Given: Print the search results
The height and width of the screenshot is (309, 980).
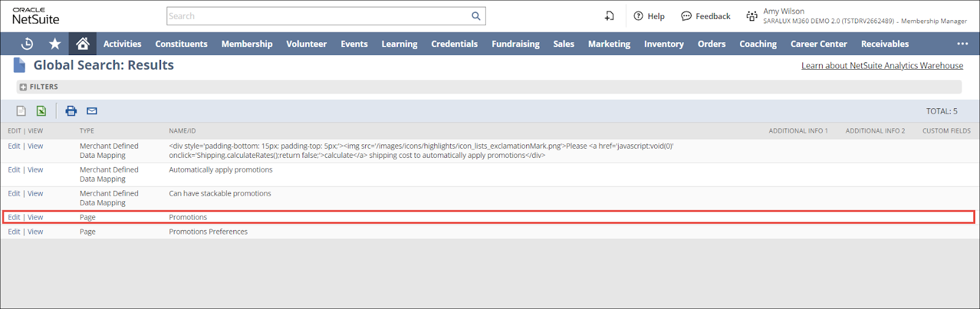Looking at the screenshot, I should (x=71, y=111).
